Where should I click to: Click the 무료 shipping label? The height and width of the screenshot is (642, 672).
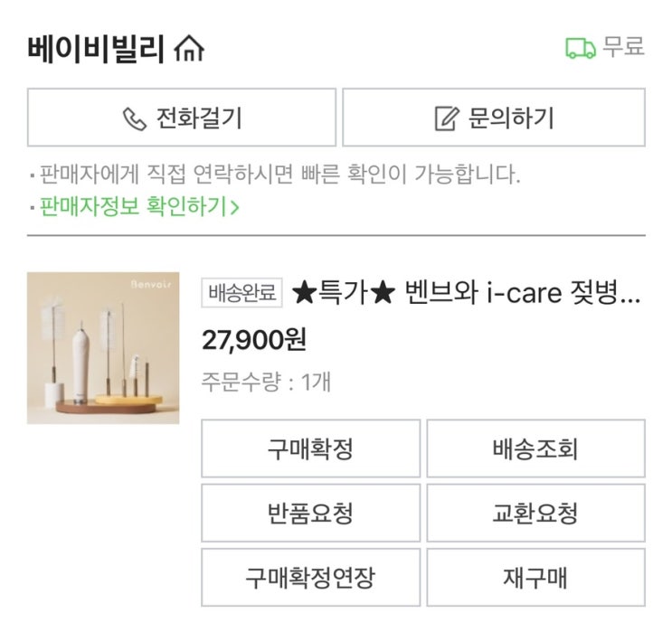point(624,47)
